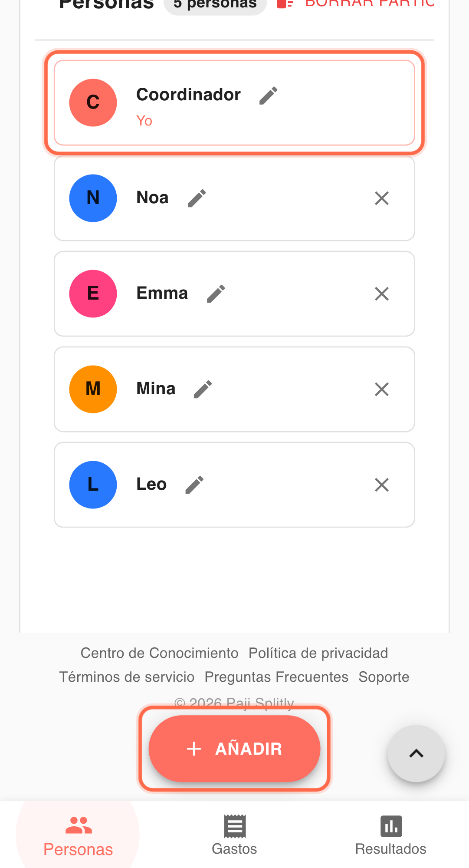Click the edit pencil beside Mina
The width and height of the screenshot is (469, 868).
click(203, 389)
